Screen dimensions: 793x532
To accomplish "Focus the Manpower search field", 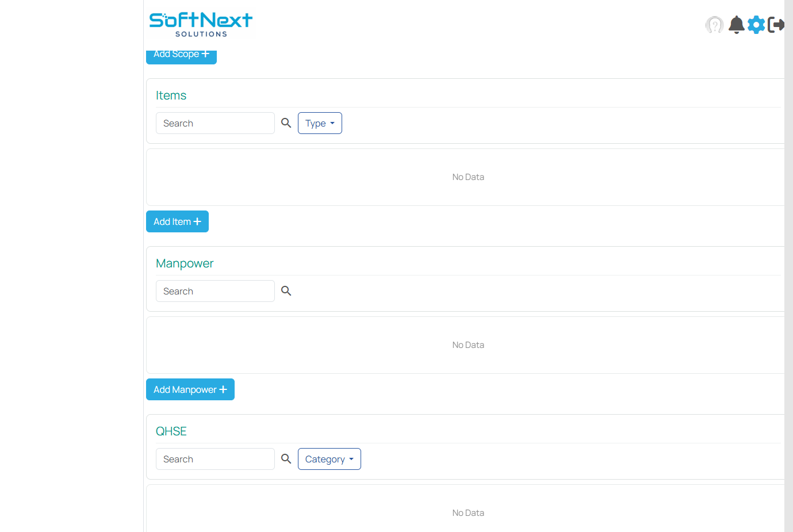I will point(215,291).
